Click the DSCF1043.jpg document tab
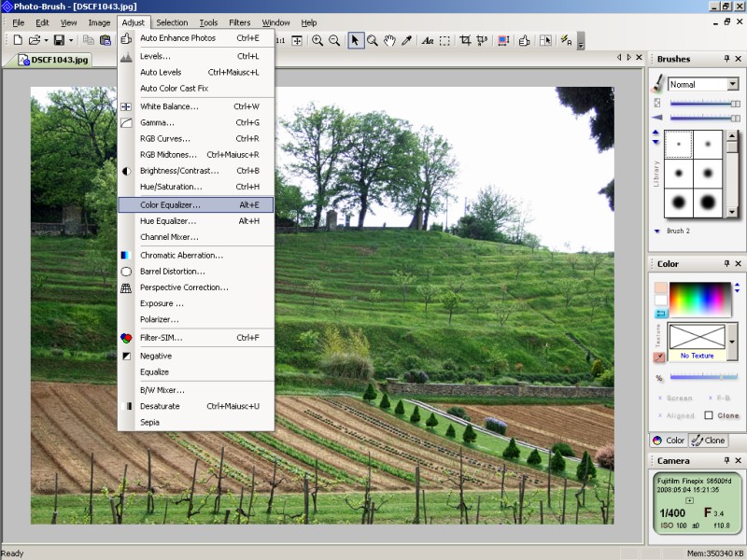This screenshot has height=560, width=747. (58, 59)
